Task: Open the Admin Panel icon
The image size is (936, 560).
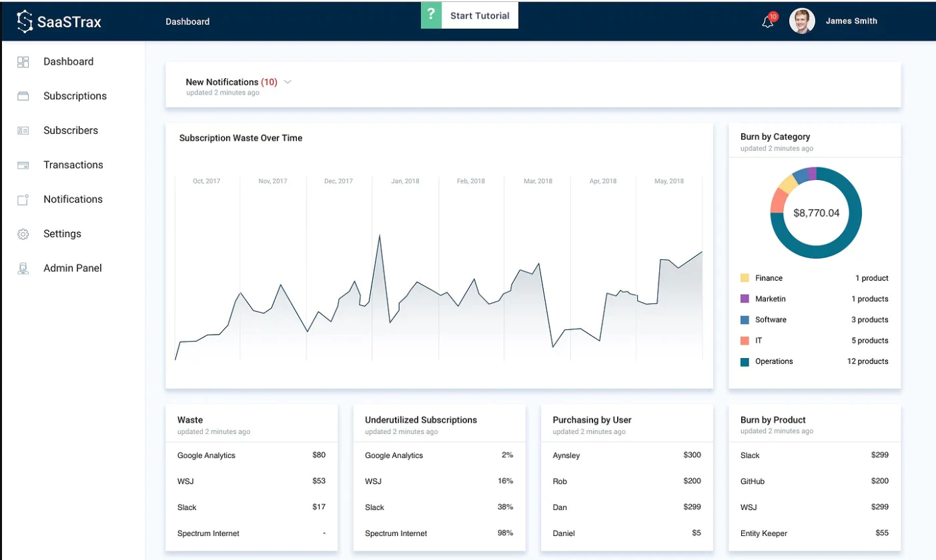Action: [23, 267]
